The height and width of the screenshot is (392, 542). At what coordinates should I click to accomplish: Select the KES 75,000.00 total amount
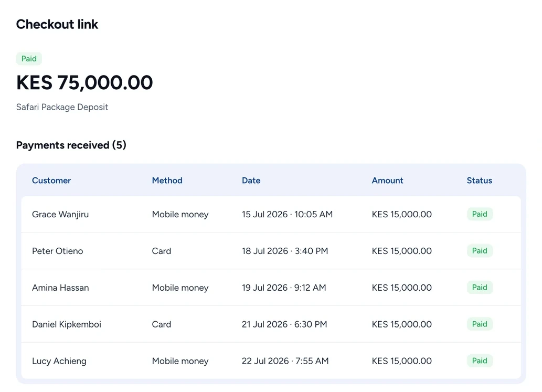point(84,82)
